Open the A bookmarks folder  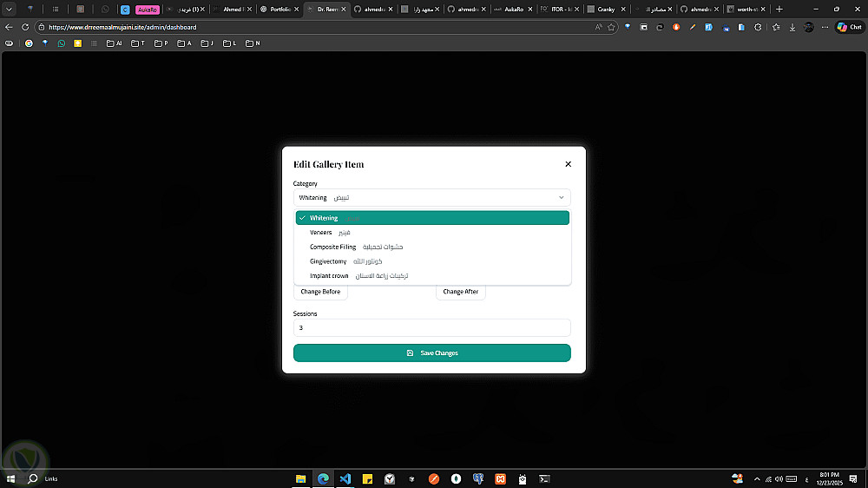184,43
